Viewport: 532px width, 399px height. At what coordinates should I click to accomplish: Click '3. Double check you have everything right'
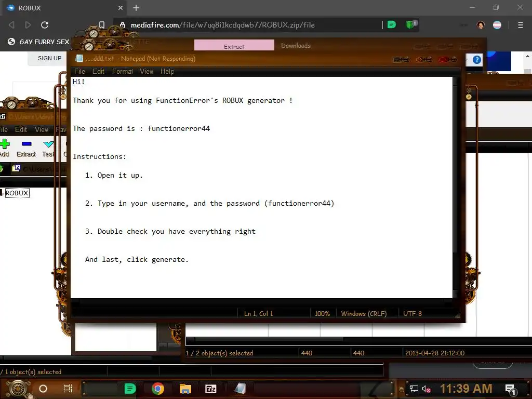170,231
